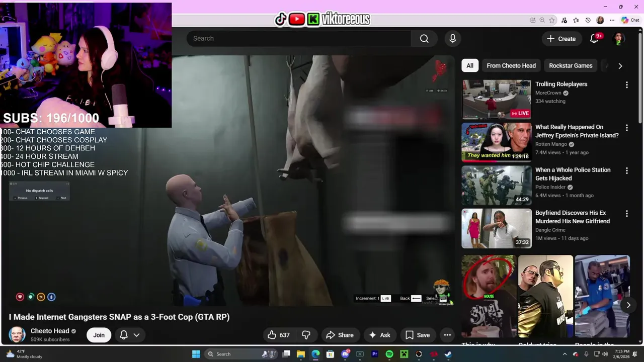Save video to a playlist

[x=418, y=335]
